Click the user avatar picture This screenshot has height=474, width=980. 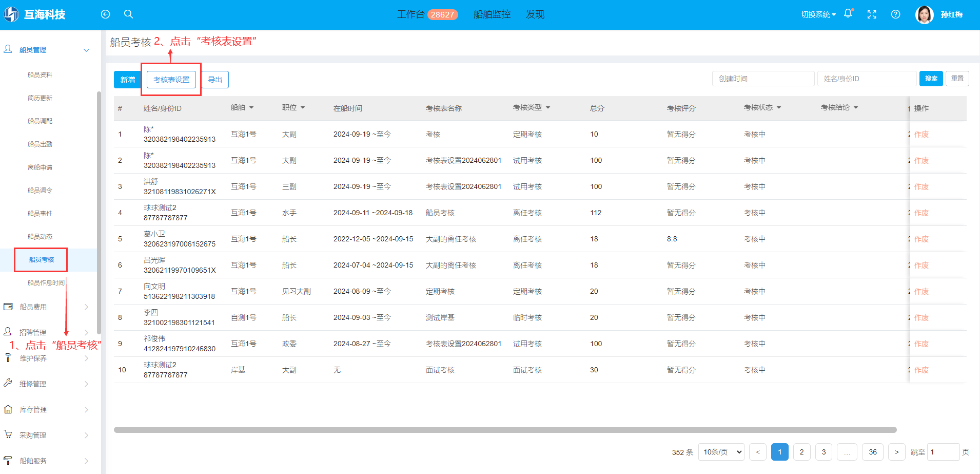click(925, 14)
